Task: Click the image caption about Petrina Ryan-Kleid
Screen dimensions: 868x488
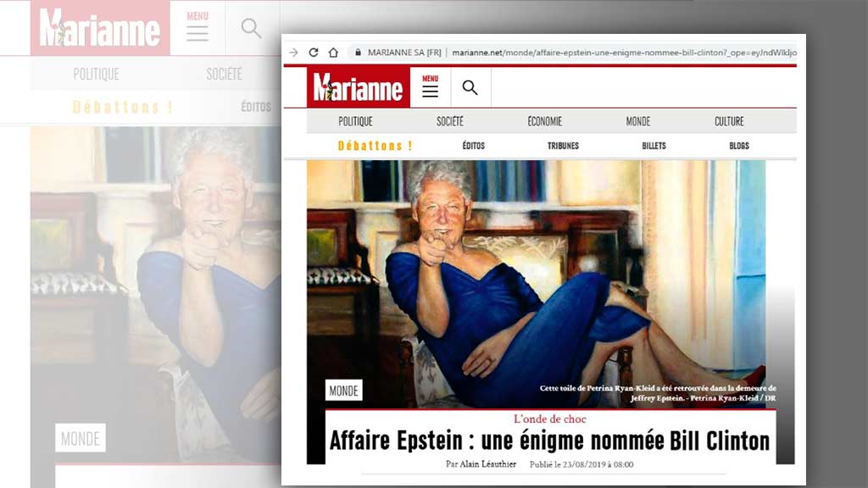Action: [x=658, y=393]
